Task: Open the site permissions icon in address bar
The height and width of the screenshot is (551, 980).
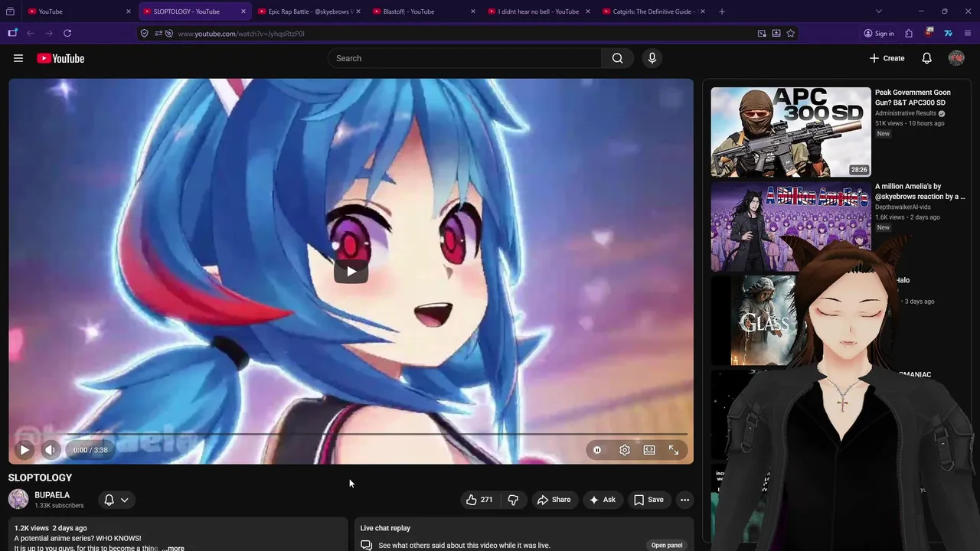Action: (x=158, y=34)
